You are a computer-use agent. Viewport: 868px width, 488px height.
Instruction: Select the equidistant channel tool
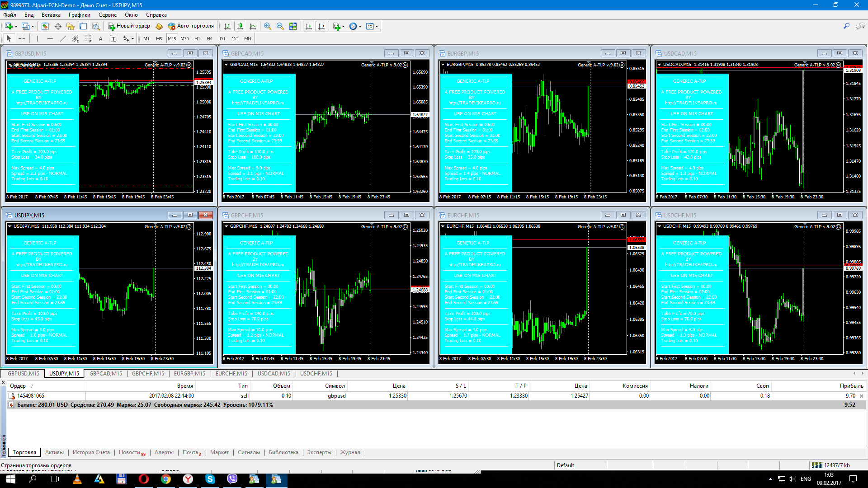75,38
